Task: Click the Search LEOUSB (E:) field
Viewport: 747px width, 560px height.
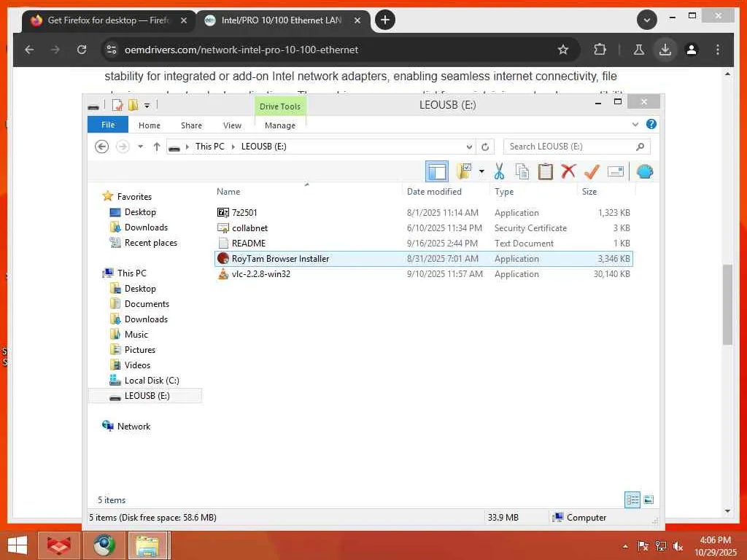Action: click(576, 147)
